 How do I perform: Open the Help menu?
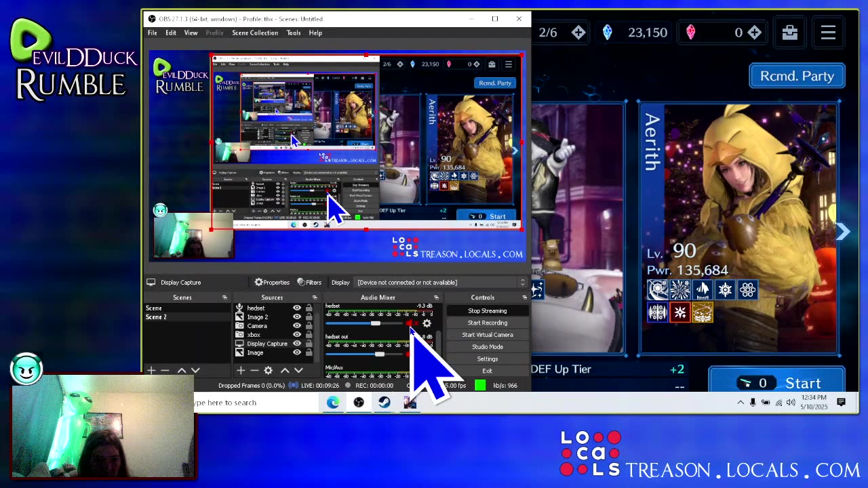pos(315,33)
